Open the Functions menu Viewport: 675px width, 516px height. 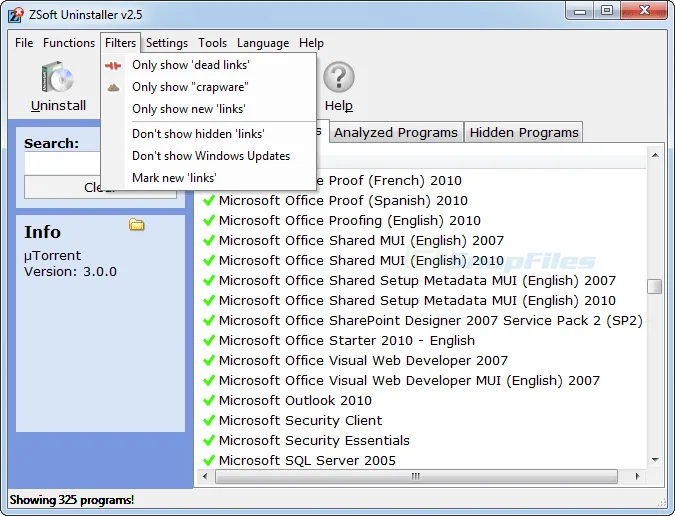click(x=69, y=43)
